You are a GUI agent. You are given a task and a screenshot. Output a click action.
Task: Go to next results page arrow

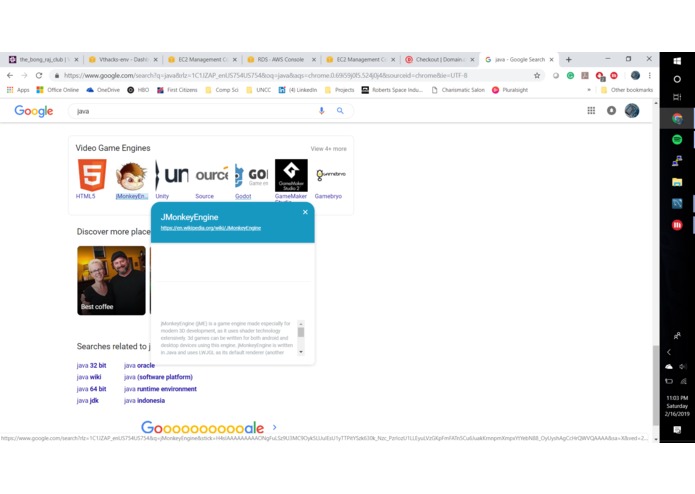(275, 427)
